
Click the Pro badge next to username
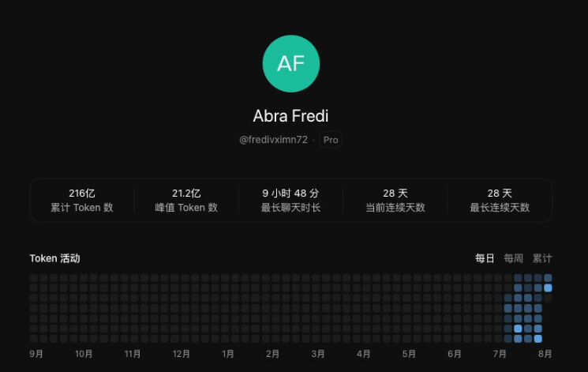[331, 140]
